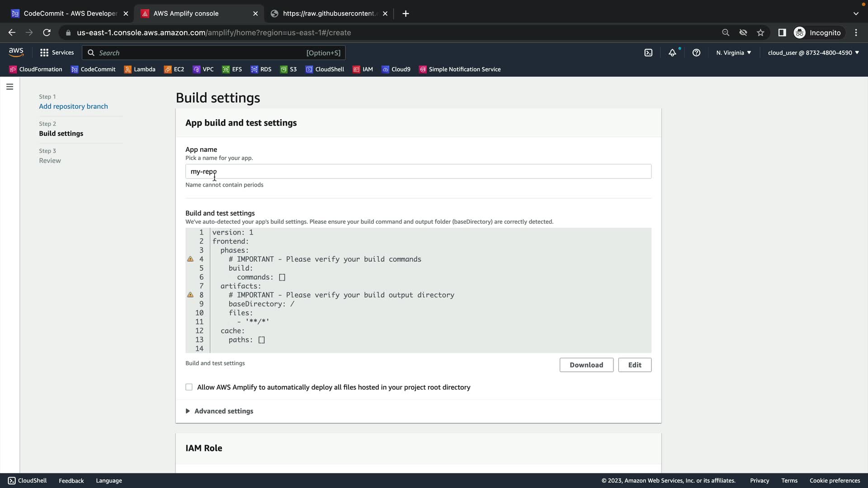Go to Add repository branch step
Viewport: 868px width, 488px height.
(x=73, y=106)
